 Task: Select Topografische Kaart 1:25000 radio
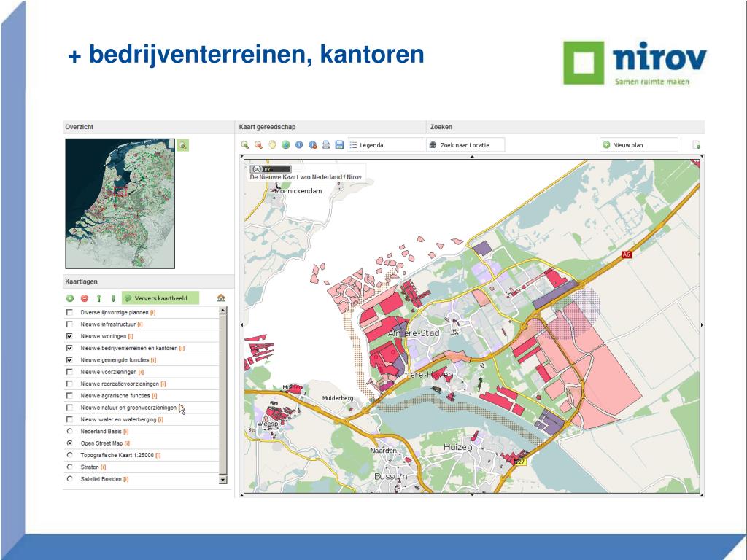69,455
